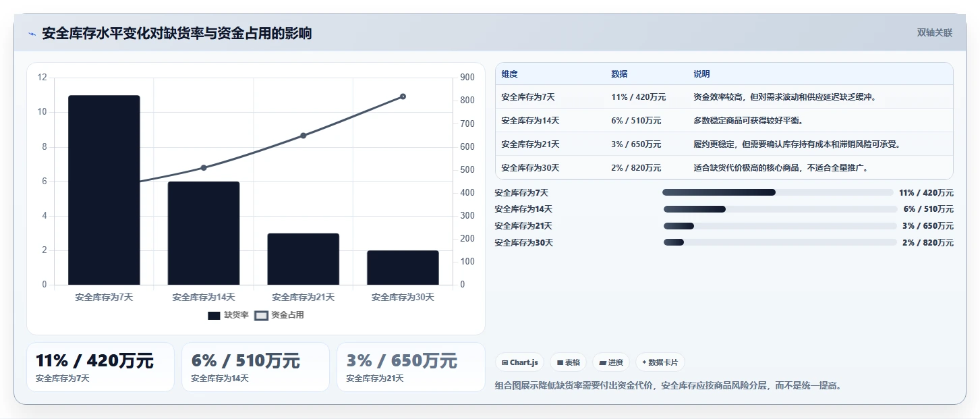Click the 安全库存为14天 progress bar
The width and height of the screenshot is (980, 419).
click(x=780, y=209)
